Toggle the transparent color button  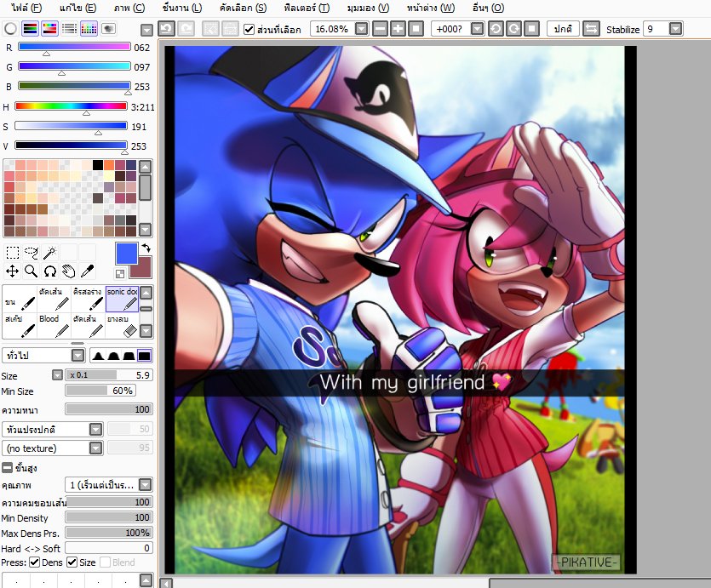(x=120, y=274)
